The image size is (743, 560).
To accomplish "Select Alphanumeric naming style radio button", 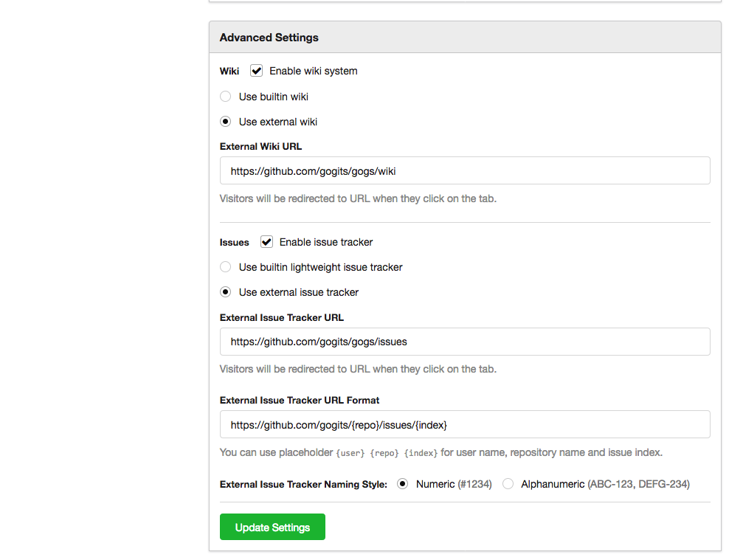I will [x=508, y=485].
